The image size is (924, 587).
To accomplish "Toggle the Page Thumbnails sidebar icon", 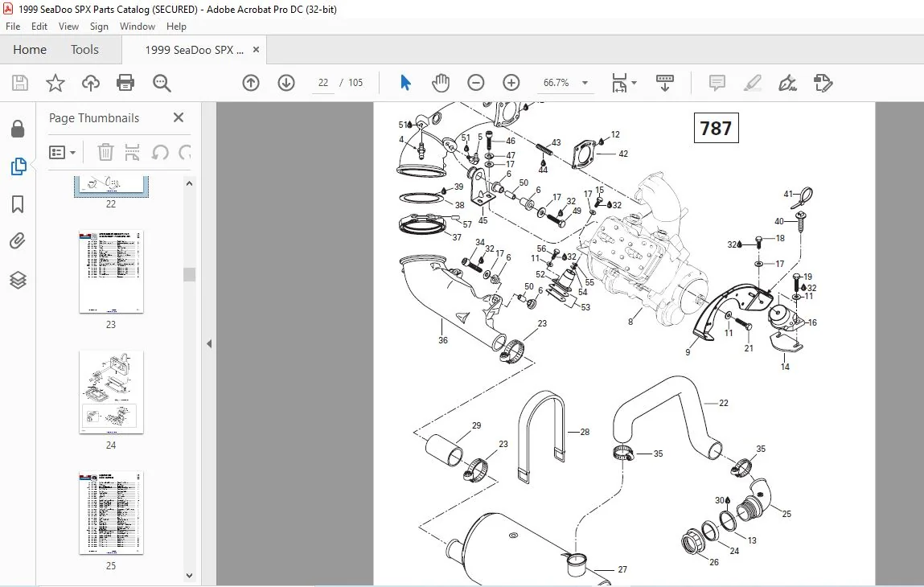I will [18, 166].
